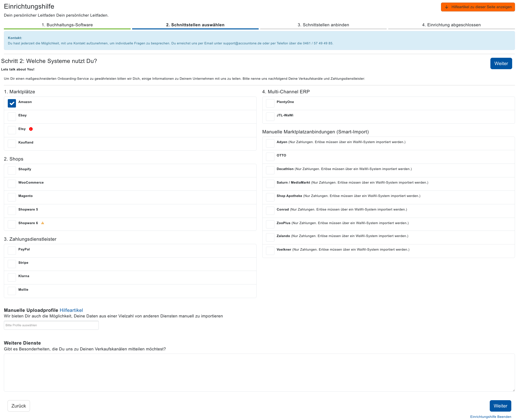Open step 3 Schnittstellen anbinden tab
Viewport: 521px width, 420px height.
tap(323, 25)
